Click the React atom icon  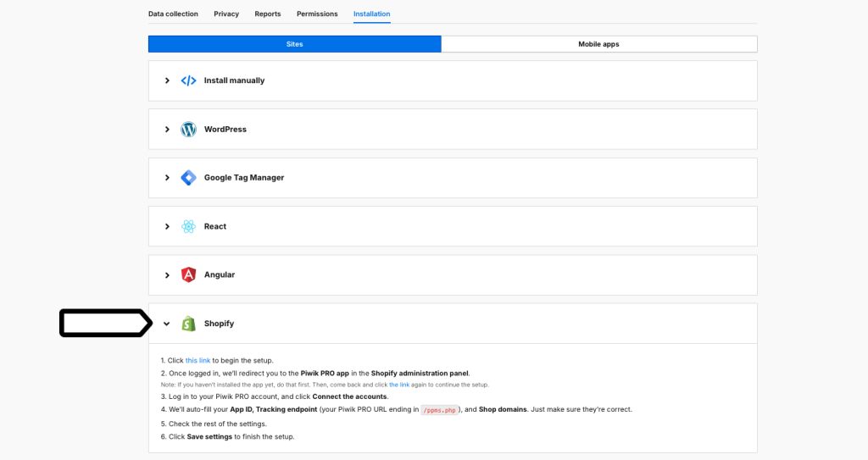[188, 226]
